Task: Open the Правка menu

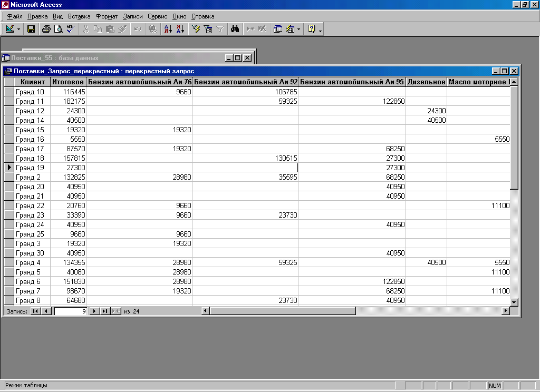Action: point(37,16)
